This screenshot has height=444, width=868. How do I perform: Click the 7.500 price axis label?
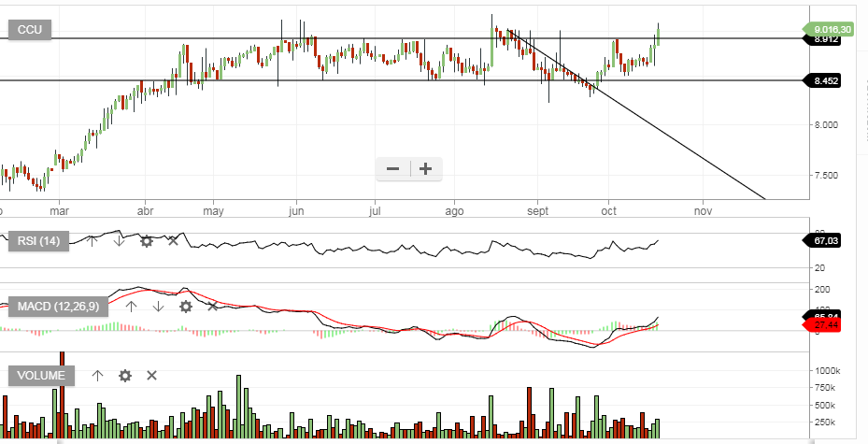click(826, 176)
